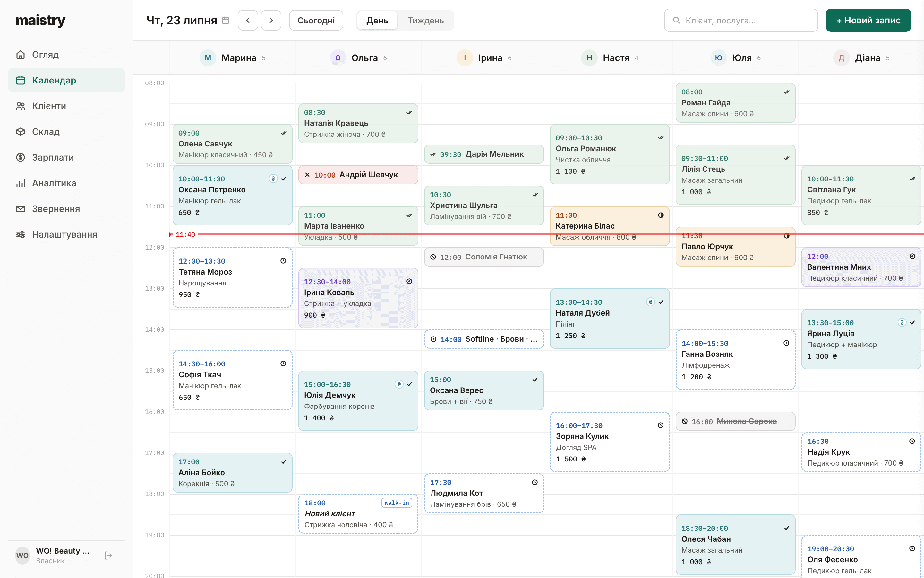924x578 pixels.
Task: Click the pending clock icon on Тетяна Мороз
Action: coord(283,261)
